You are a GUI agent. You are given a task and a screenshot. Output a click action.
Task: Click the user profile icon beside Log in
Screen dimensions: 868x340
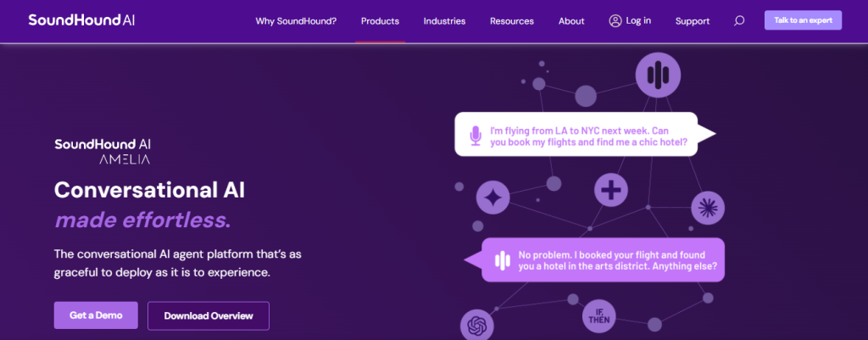pyautogui.click(x=615, y=21)
